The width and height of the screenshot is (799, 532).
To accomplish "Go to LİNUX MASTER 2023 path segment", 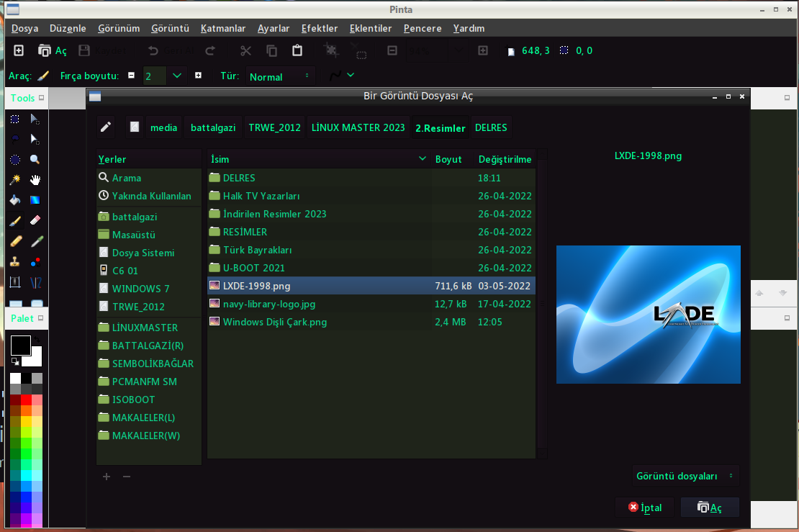I will pyautogui.click(x=358, y=127).
